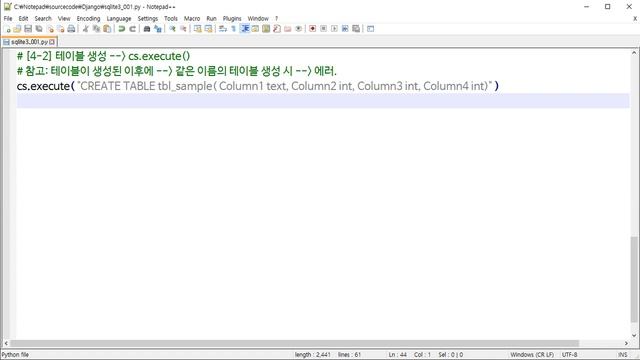Image resolution: width=640 pixels, height=360 pixels.
Task: Start macro recording with red dot icon
Action: [313, 29]
